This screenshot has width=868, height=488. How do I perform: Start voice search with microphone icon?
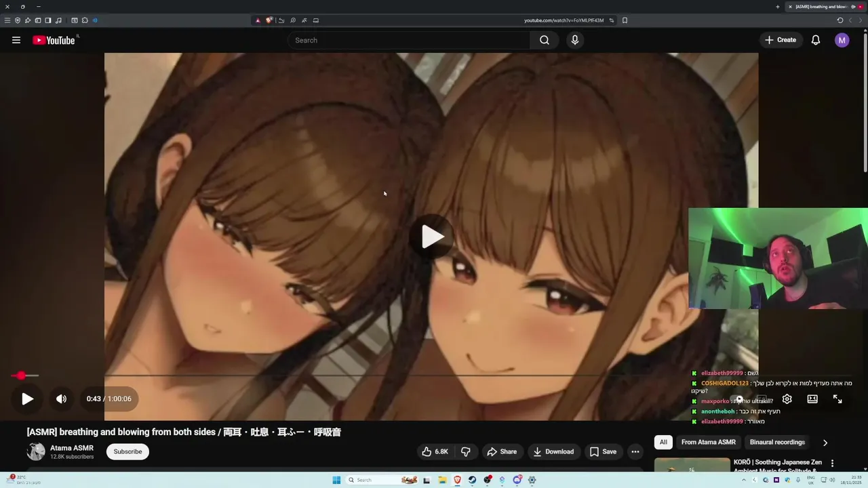574,40
